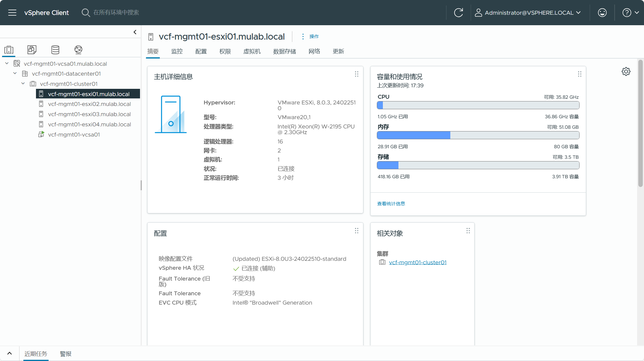The height and width of the screenshot is (361, 644).
Task: Select vcf-mgmt01-datacenter01 in the tree
Action: click(x=66, y=74)
